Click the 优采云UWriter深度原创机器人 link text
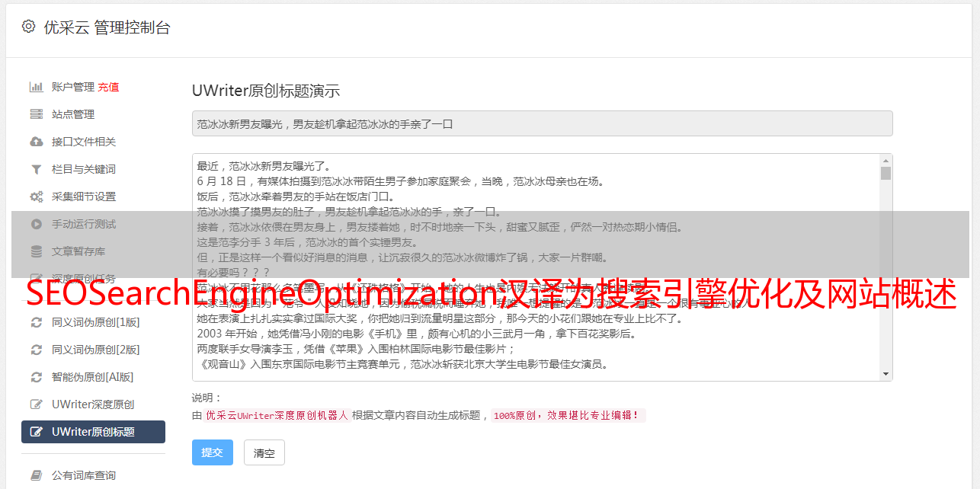980x489 pixels. pyautogui.click(x=277, y=415)
